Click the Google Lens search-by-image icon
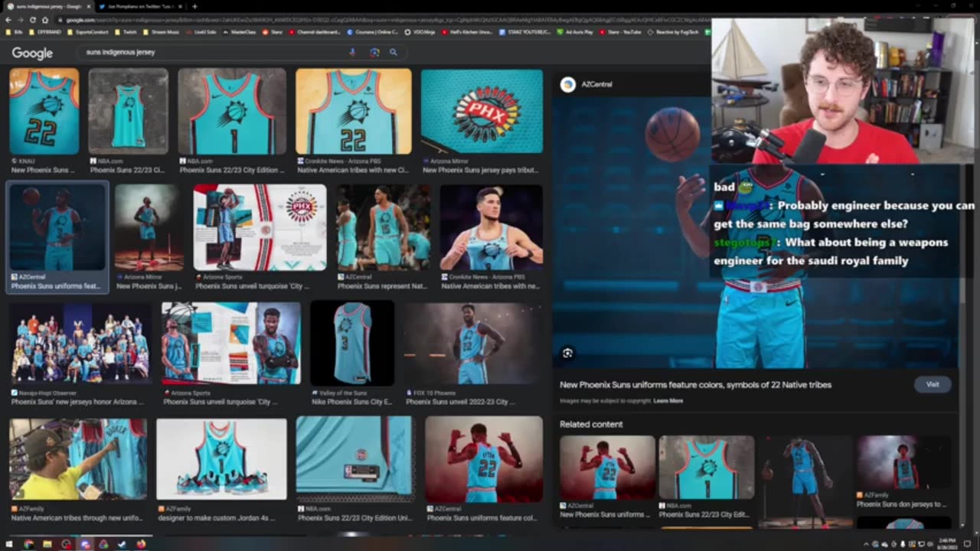980x551 pixels. click(374, 52)
